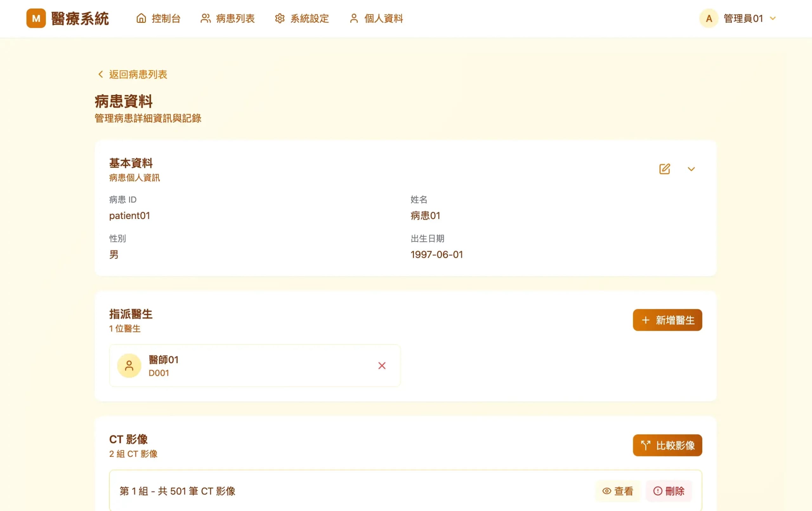Click 醫師01's avatar icon

coord(129,365)
